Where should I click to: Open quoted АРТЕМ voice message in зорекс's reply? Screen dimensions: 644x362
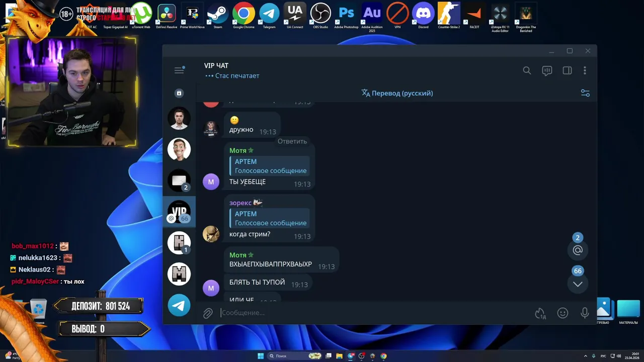point(270,218)
